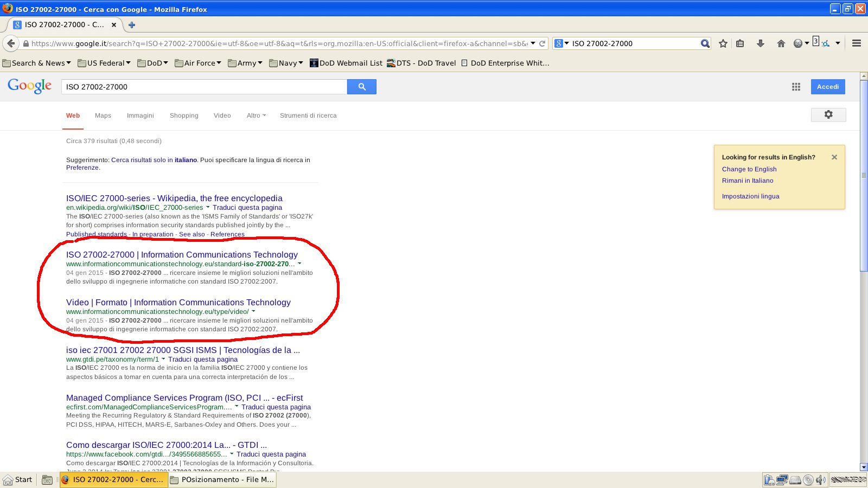This screenshot has width=868, height=488.
Task: Open Como descargar ISO/IEC 27000:2014 result
Action: pos(167,445)
